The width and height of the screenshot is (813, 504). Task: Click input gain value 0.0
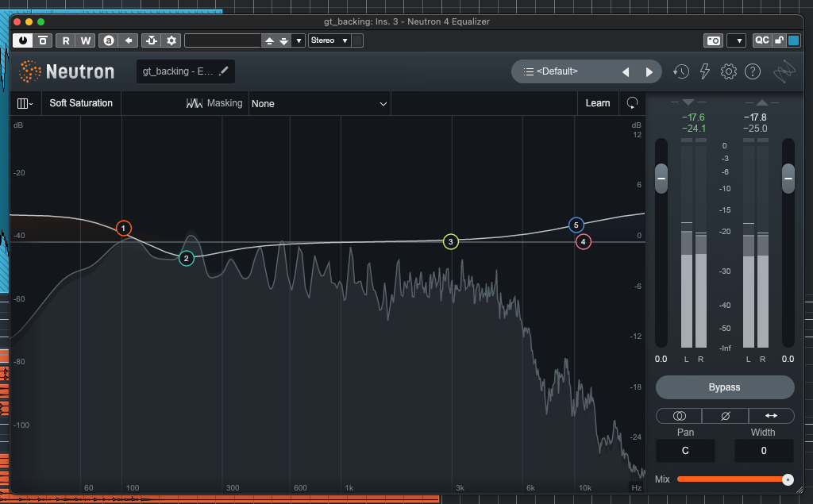pos(661,359)
